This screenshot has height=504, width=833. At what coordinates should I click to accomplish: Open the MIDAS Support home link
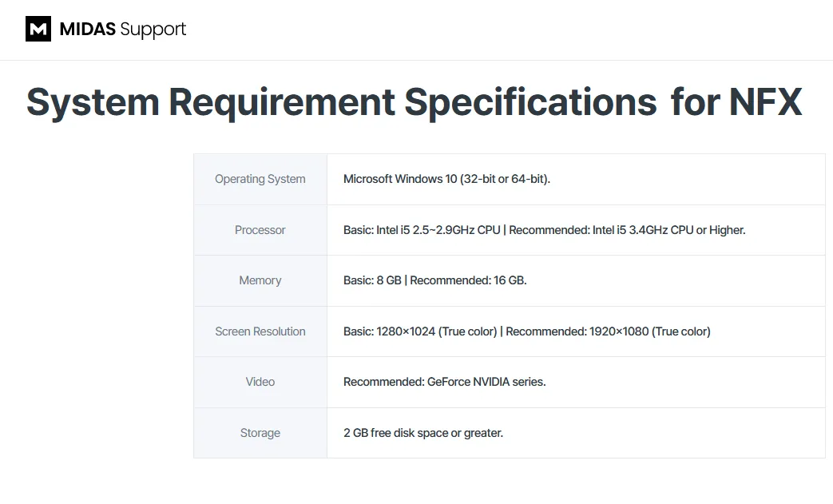pos(122,30)
